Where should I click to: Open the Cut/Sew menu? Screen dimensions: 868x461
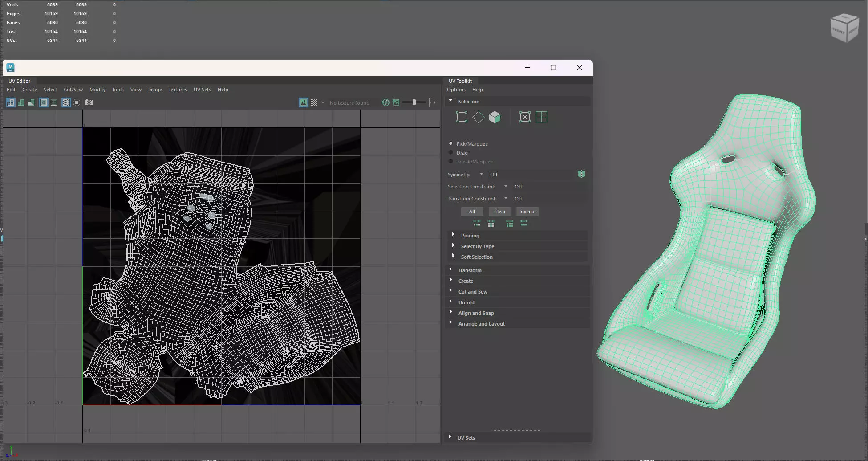[x=73, y=90]
